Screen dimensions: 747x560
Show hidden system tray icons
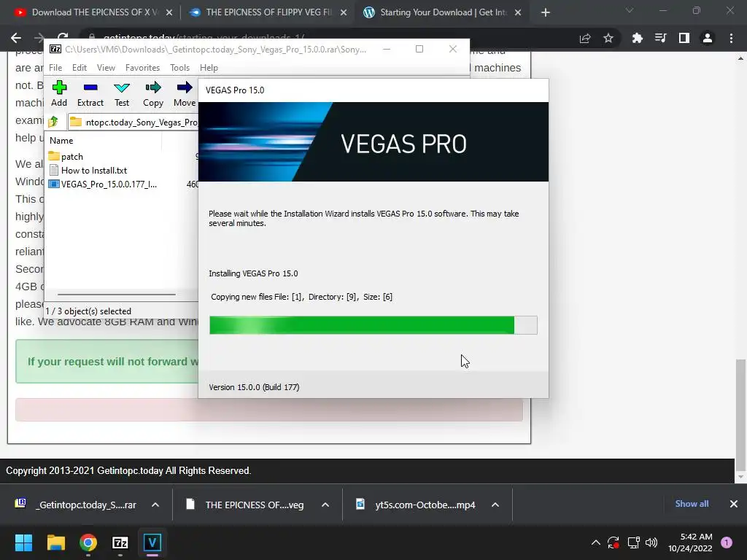595,542
